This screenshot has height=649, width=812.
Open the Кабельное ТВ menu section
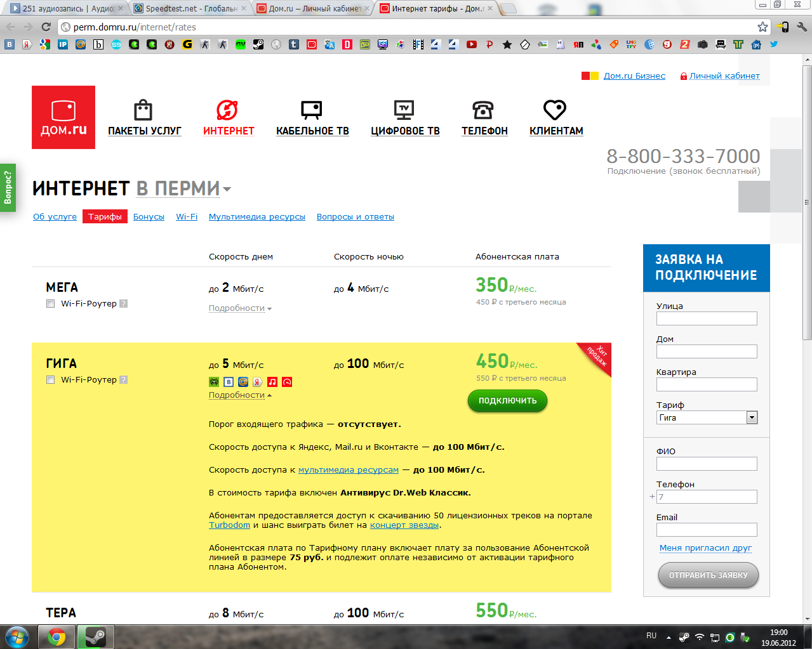pyautogui.click(x=312, y=118)
